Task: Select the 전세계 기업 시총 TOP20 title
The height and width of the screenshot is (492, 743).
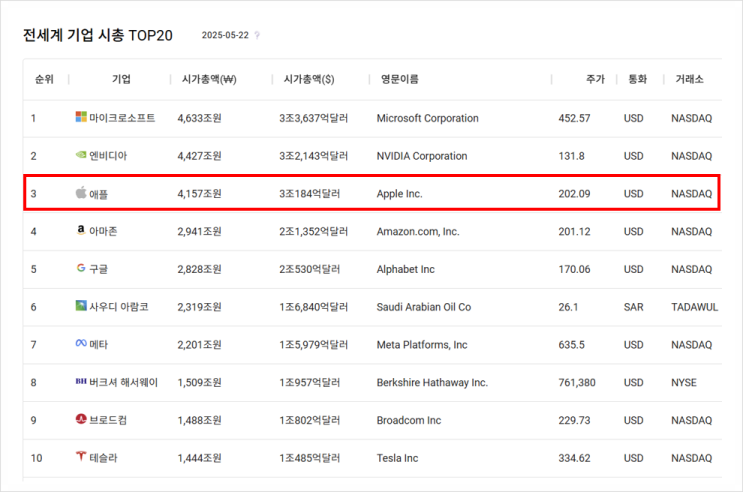Action: click(x=98, y=35)
